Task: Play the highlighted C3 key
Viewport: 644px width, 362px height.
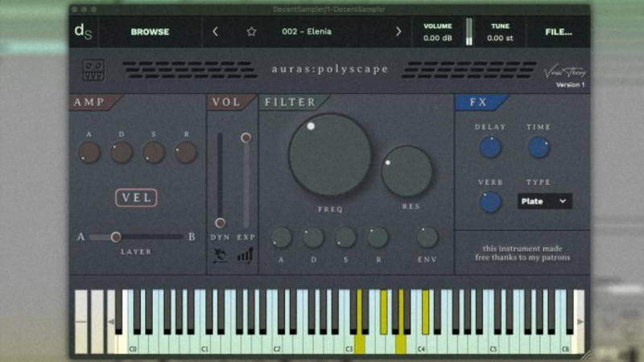Action: click(359, 343)
